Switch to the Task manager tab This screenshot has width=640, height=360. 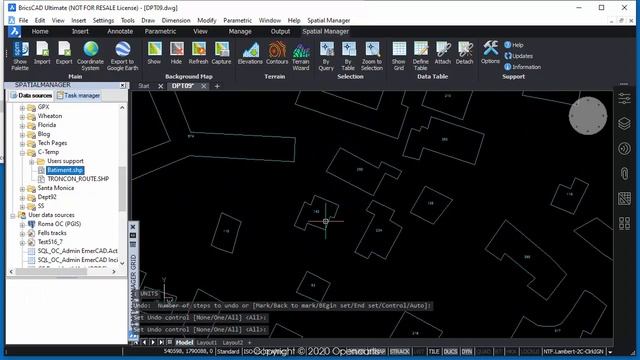pos(78,96)
